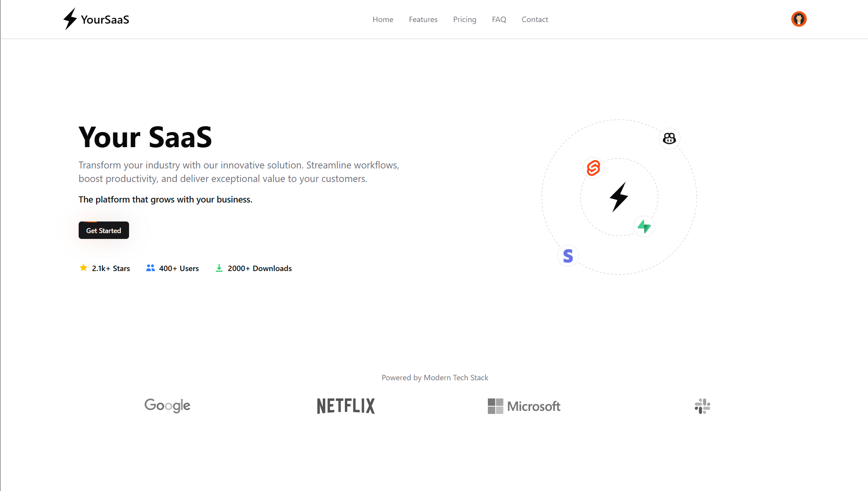Viewport: 868px width, 491px height.
Task: Open the user avatar in the header
Action: (799, 19)
